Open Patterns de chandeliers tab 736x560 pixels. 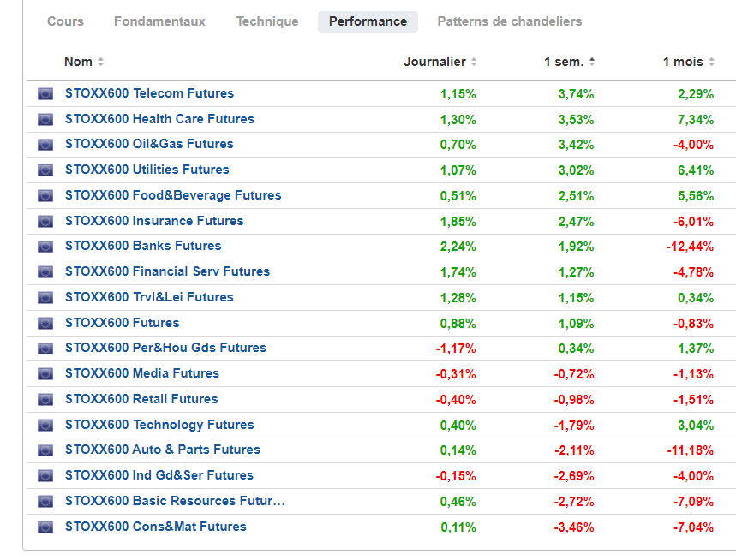(x=509, y=21)
